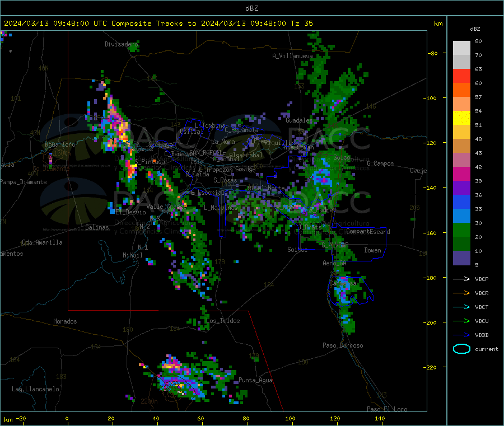Select the dark green swatch between 20 and 10
Screen dimensions: 504x426
point(461,244)
